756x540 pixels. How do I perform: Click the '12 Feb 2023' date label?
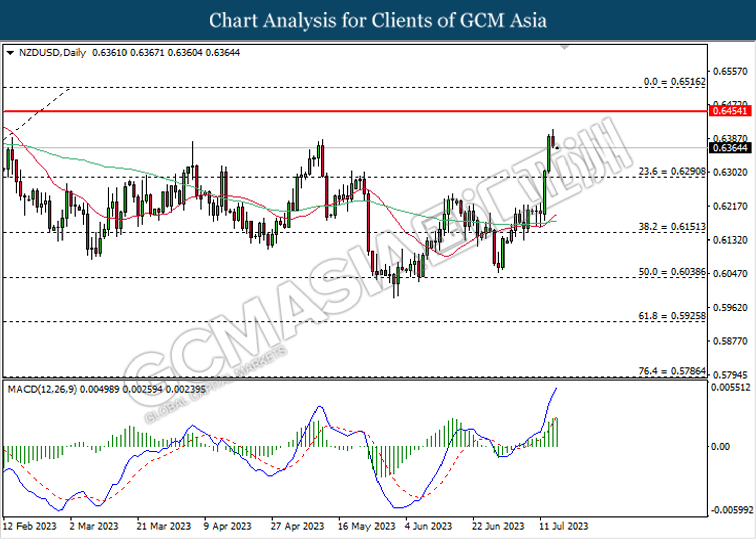point(29,526)
